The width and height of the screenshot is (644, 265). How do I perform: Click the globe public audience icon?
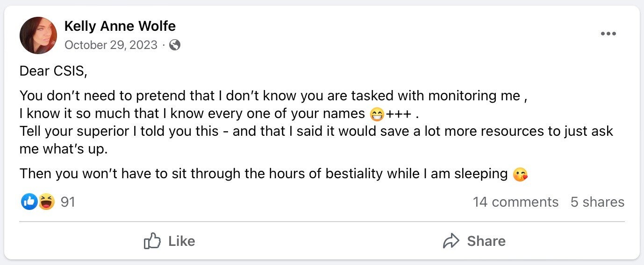[x=175, y=45]
